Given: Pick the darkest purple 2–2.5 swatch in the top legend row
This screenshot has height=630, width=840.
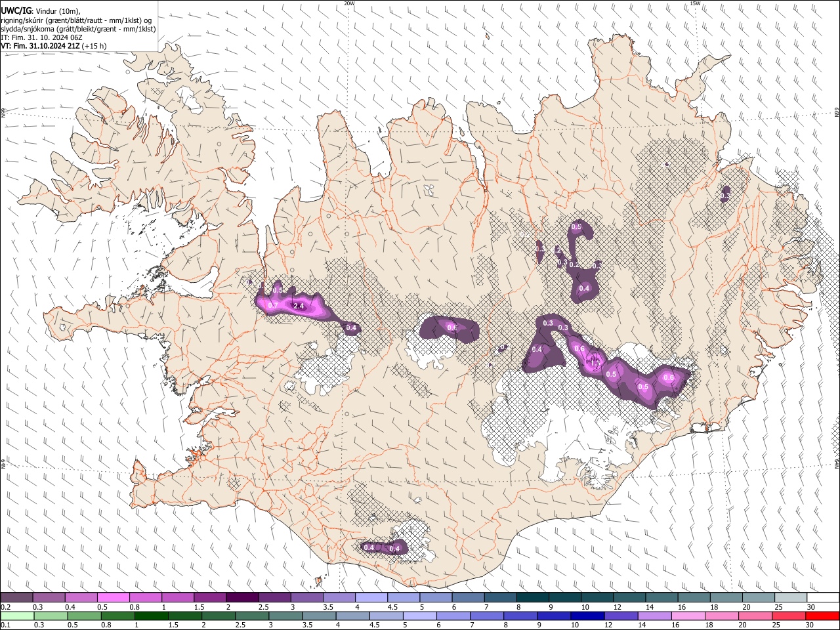Looking at the screenshot, I should point(242,598).
